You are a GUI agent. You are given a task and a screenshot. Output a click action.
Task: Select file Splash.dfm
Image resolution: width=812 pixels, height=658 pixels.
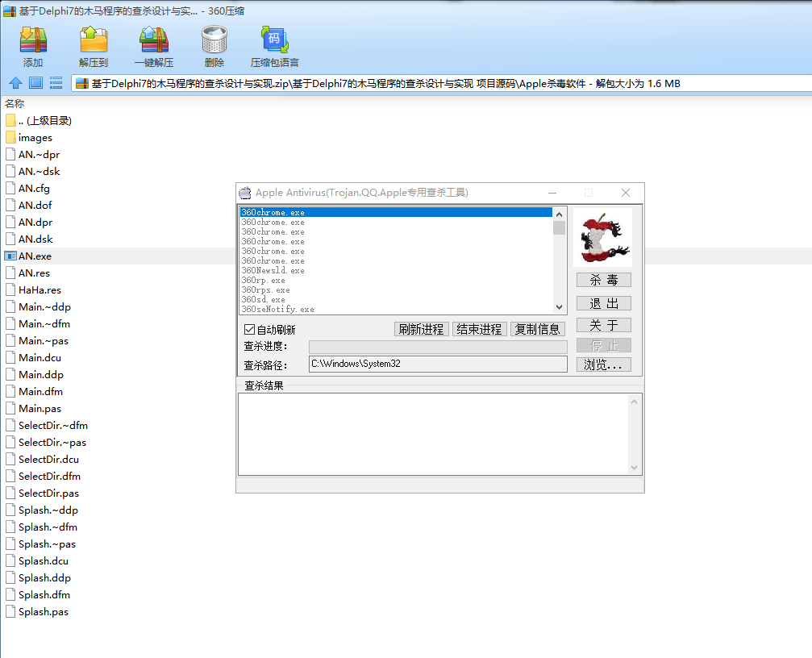click(38, 595)
